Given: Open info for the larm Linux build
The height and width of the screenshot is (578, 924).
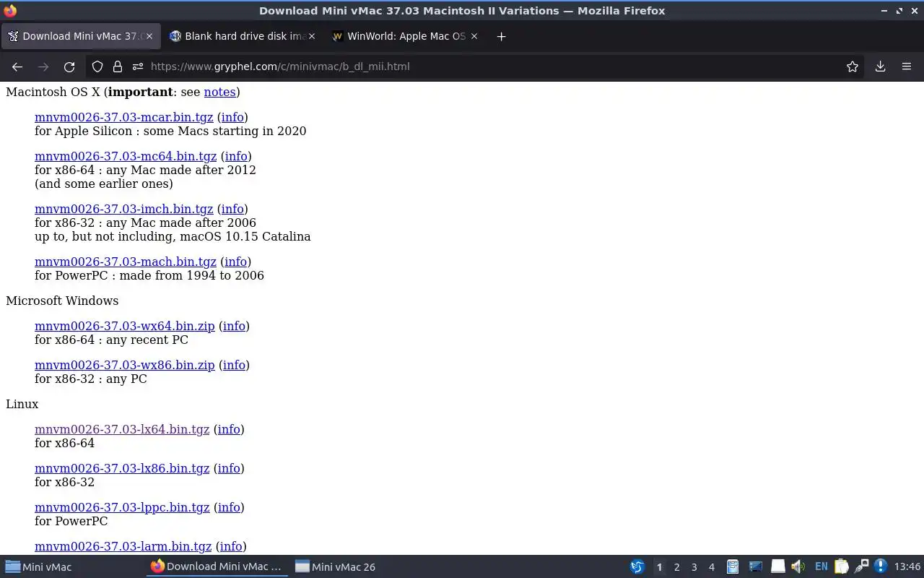Looking at the screenshot, I should click(x=231, y=546).
